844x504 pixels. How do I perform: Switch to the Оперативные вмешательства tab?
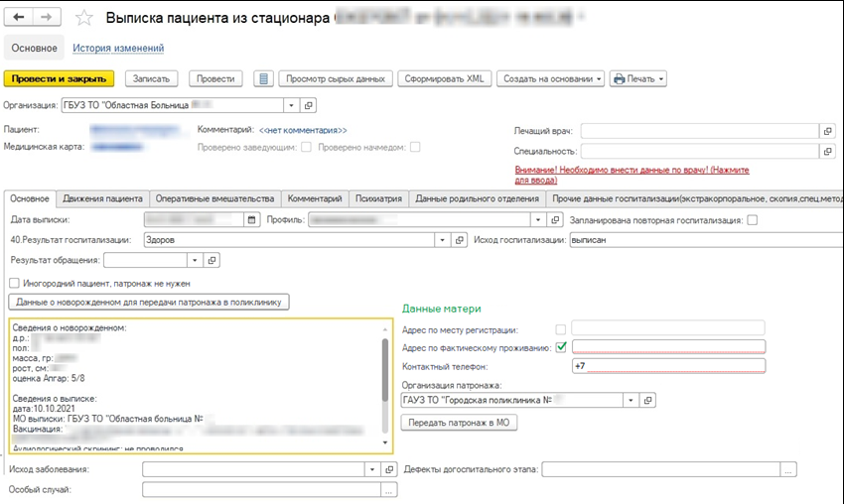(x=217, y=198)
